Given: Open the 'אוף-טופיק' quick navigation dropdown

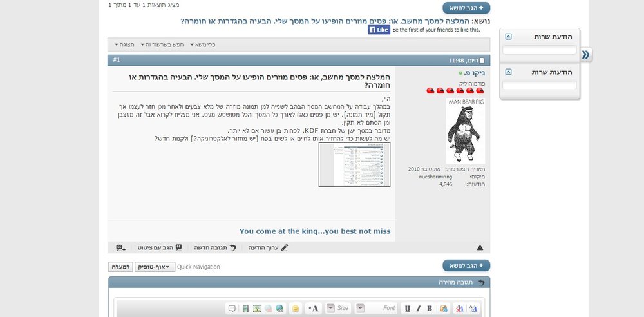Looking at the screenshot, I should (x=155, y=267).
